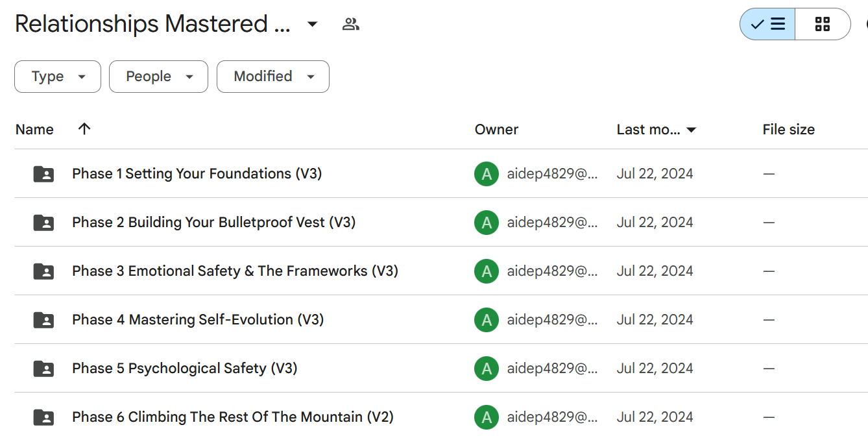Switch to grid layout view

tap(822, 25)
